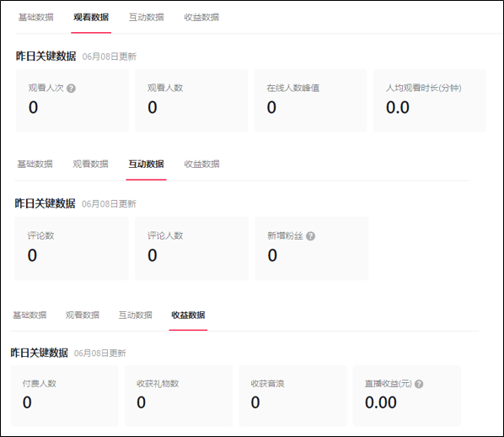Click the 评论数 data card

72,248
